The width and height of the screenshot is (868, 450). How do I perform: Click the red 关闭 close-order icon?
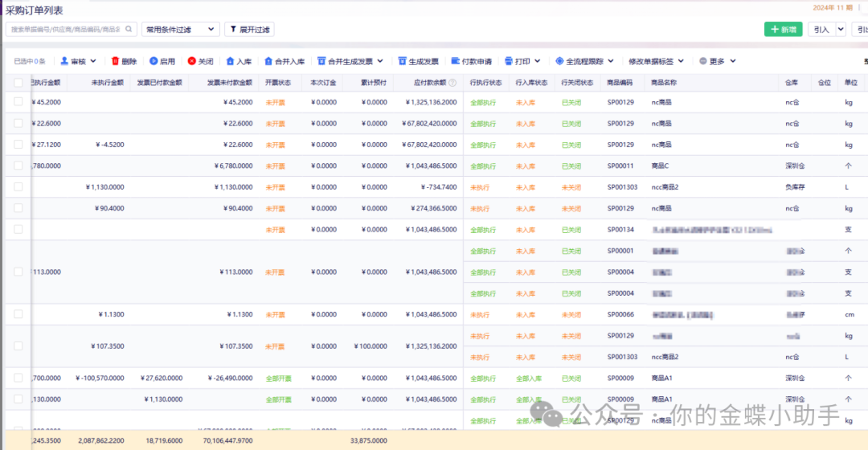point(191,61)
